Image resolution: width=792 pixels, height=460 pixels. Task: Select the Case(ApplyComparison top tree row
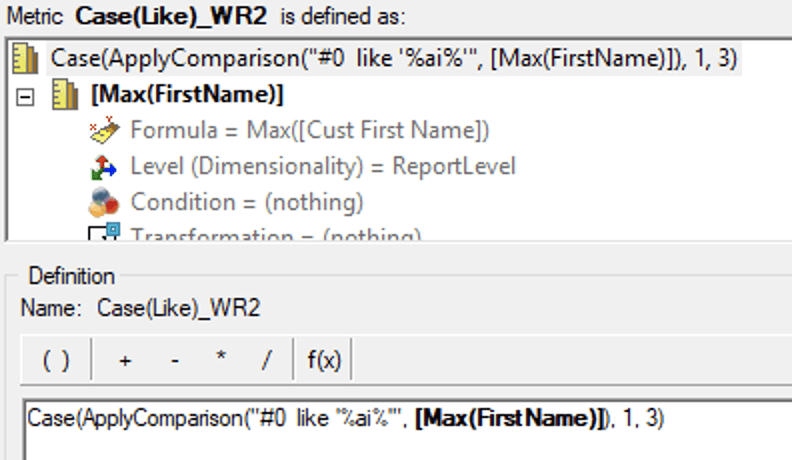point(394,59)
